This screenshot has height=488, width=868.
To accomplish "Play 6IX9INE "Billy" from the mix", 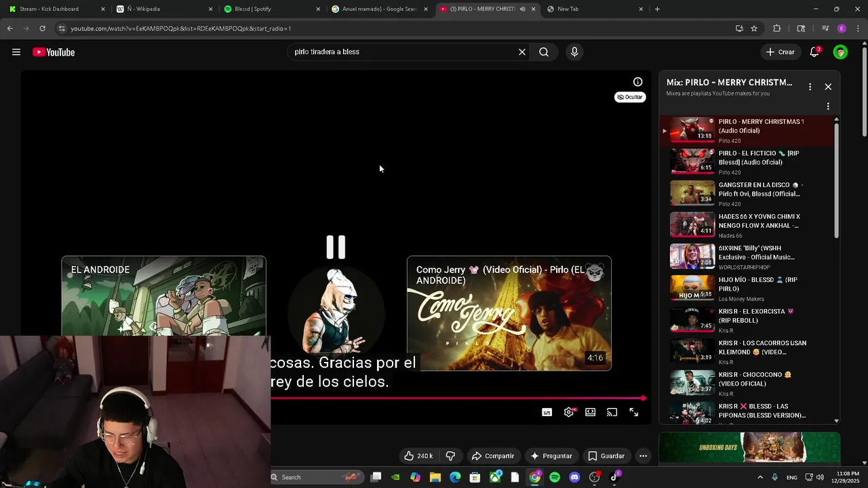I will 746,257.
